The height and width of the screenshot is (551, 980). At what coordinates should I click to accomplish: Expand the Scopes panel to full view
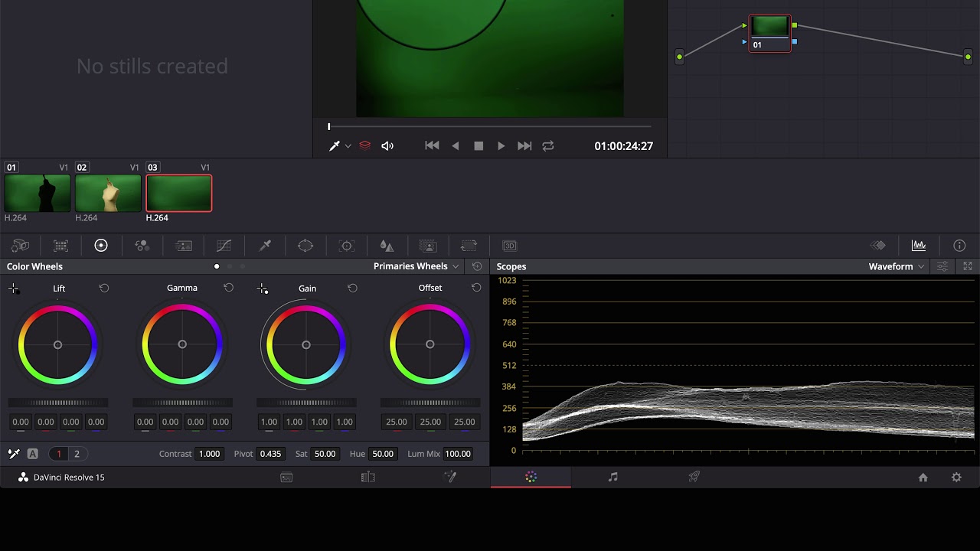pyautogui.click(x=968, y=266)
